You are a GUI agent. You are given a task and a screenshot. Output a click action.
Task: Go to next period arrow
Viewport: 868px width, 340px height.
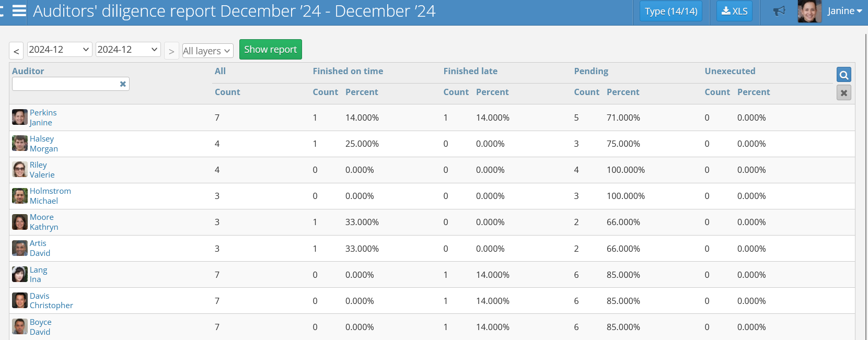pyautogui.click(x=171, y=51)
